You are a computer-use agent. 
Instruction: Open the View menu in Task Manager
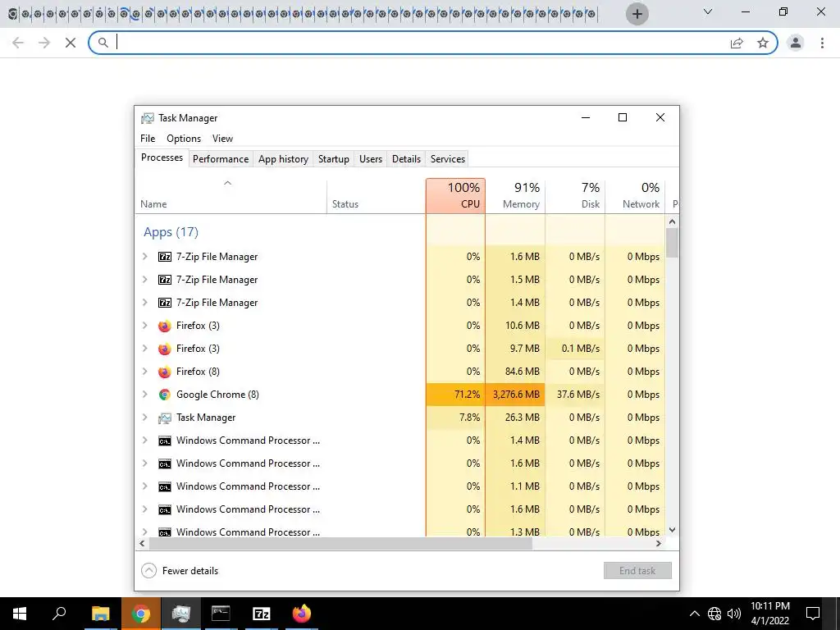[222, 138]
